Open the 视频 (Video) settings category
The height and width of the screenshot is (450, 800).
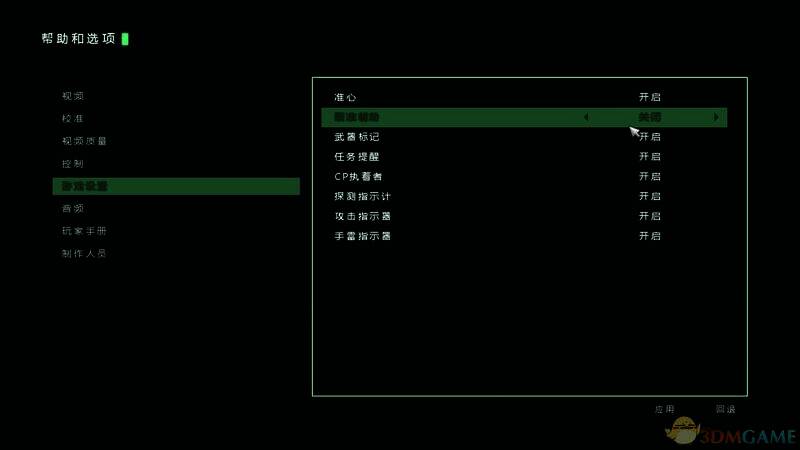pos(73,96)
